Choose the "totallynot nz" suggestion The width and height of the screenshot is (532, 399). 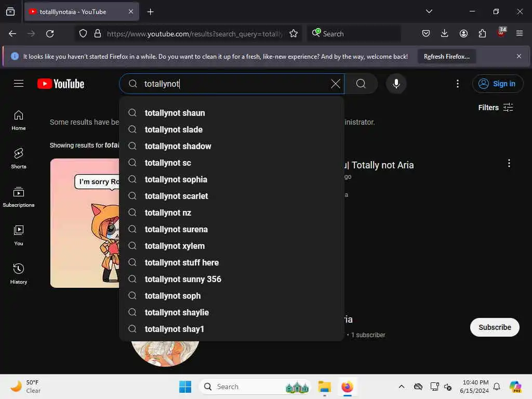231,212
